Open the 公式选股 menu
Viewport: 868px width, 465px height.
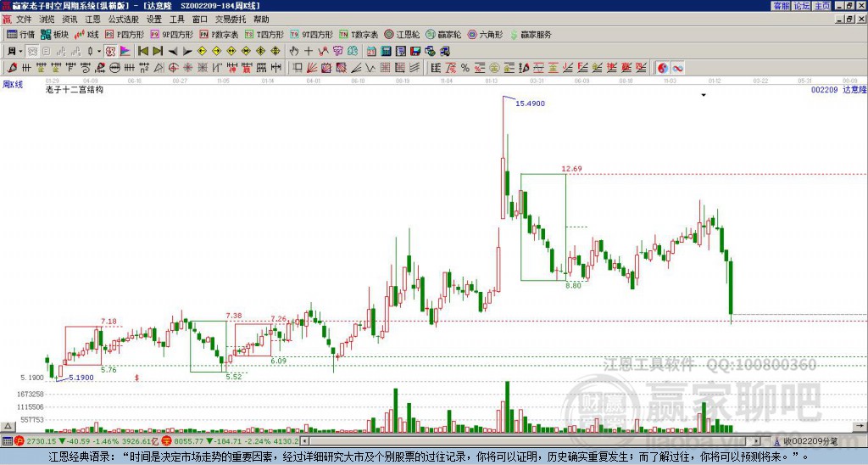(124, 20)
